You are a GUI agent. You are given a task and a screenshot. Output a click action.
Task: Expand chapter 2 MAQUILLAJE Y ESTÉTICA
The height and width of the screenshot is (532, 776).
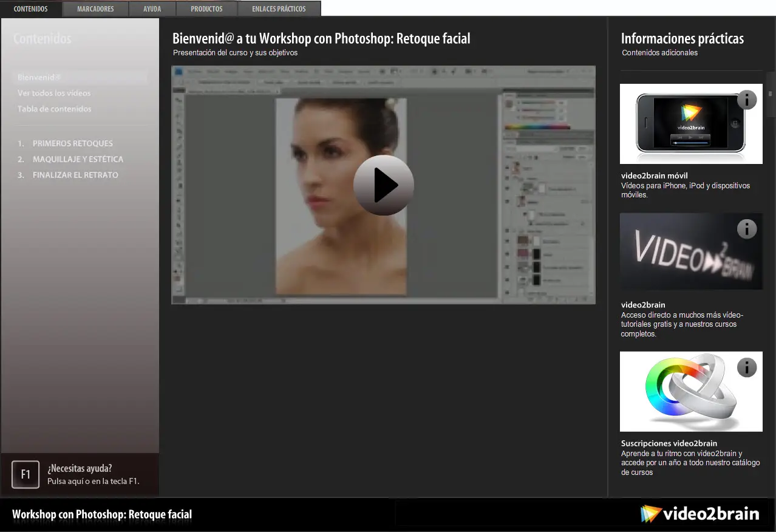pyautogui.click(x=70, y=159)
